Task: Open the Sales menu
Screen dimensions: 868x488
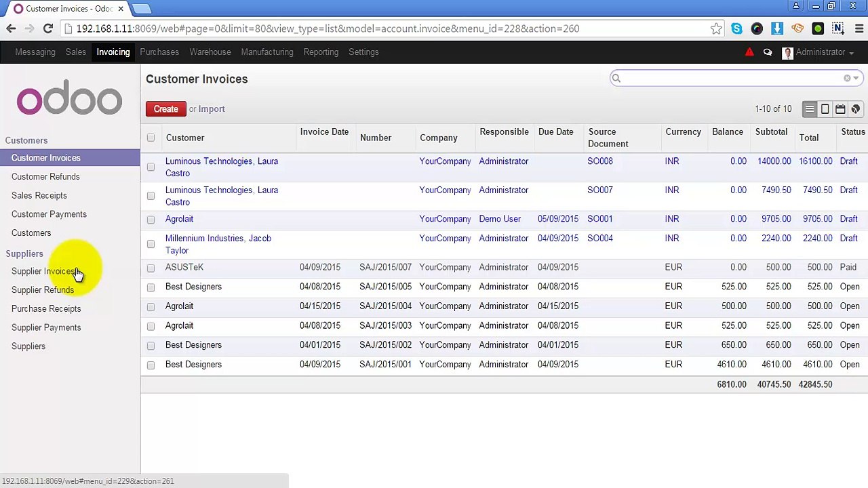Action: tap(76, 52)
